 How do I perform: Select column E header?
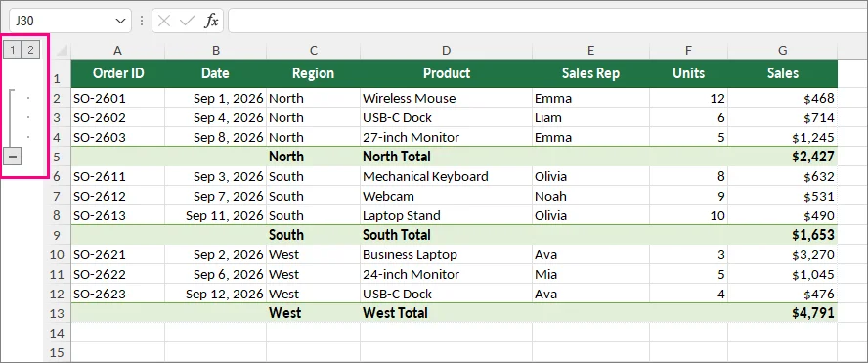[x=590, y=51]
